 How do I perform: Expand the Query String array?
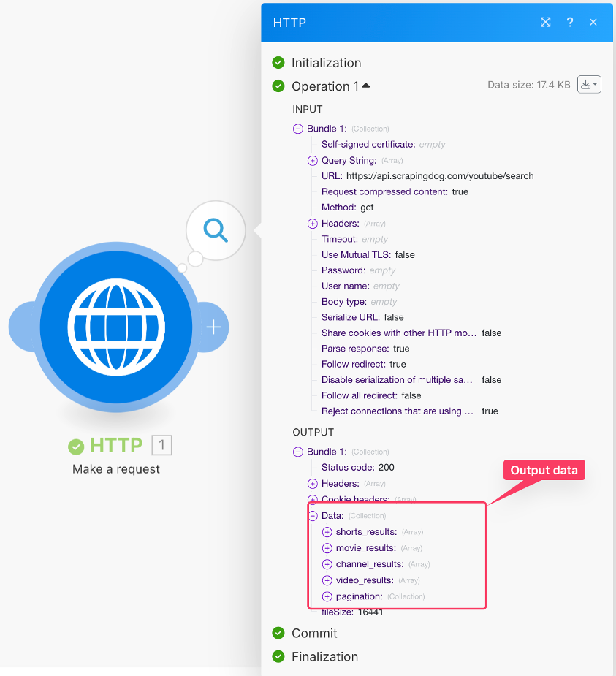[x=313, y=161]
